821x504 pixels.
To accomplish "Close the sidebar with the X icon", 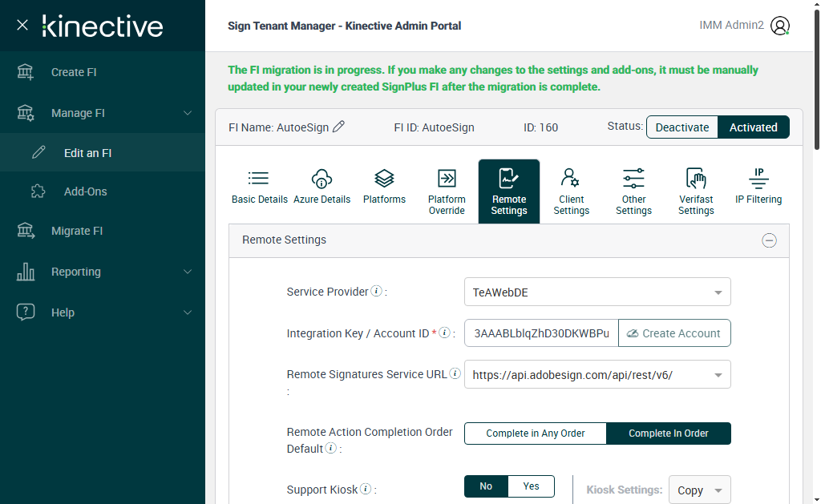I will pos(22,25).
